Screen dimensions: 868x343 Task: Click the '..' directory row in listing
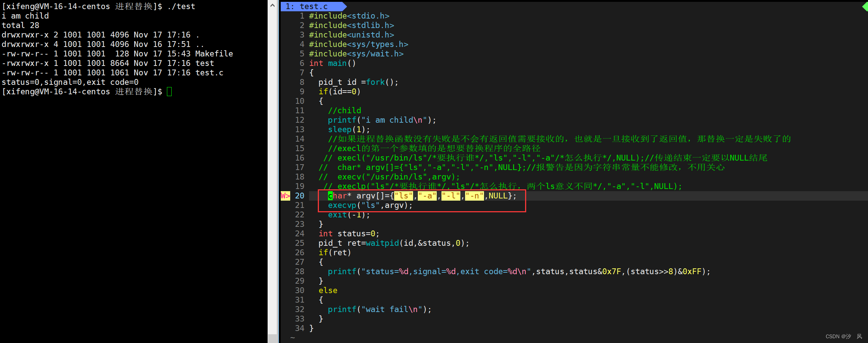(x=103, y=44)
